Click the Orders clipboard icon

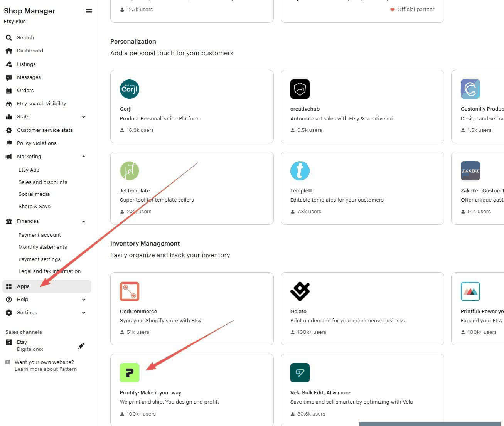(9, 91)
